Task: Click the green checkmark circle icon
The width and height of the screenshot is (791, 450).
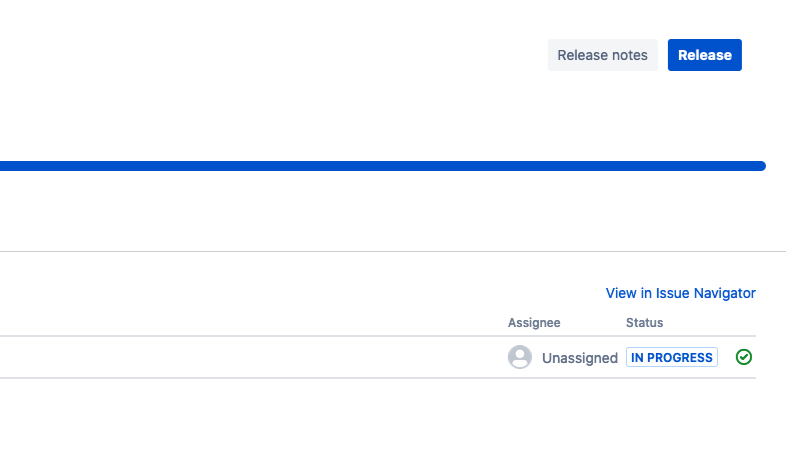Action: [x=744, y=357]
